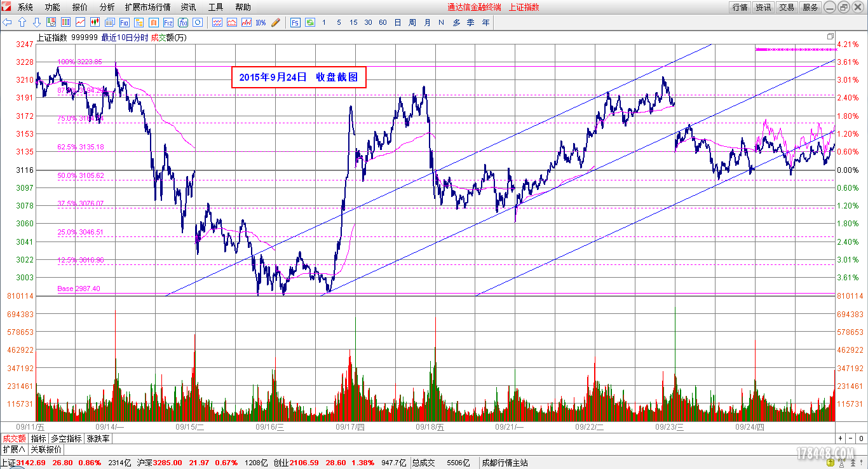Select the 多空指标 tab

pyautogui.click(x=67, y=438)
